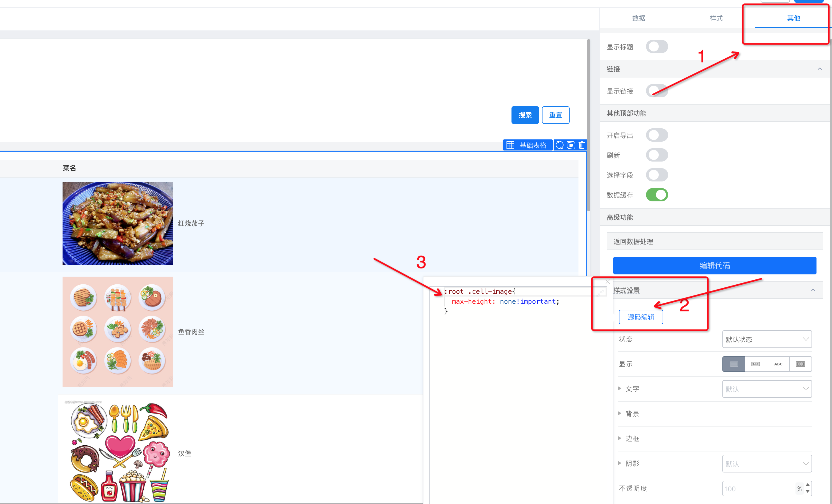Click the copy component icon on table toolbar
832x504 pixels.
point(571,145)
